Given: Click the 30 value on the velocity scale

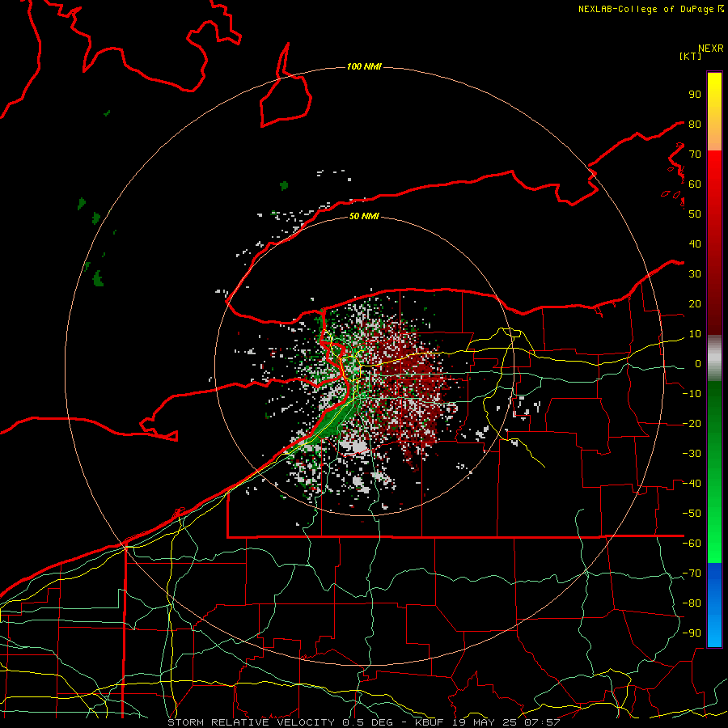Looking at the screenshot, I should 695,274.
